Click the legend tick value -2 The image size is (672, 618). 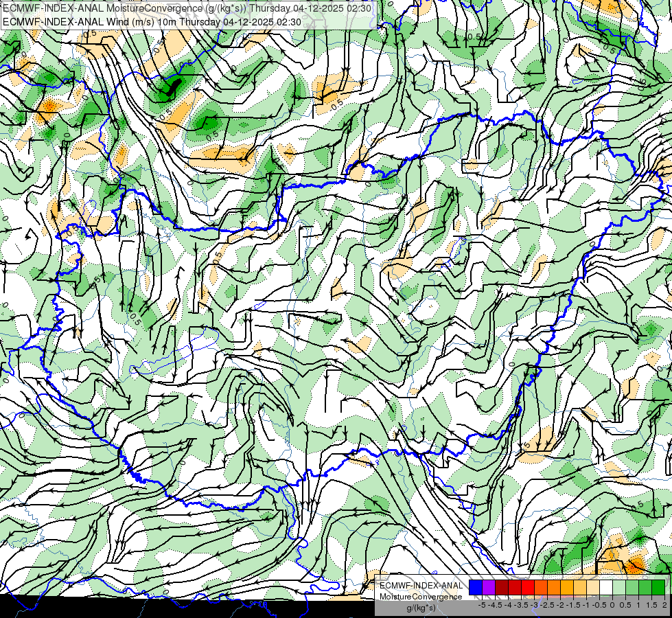pos(560,605)
